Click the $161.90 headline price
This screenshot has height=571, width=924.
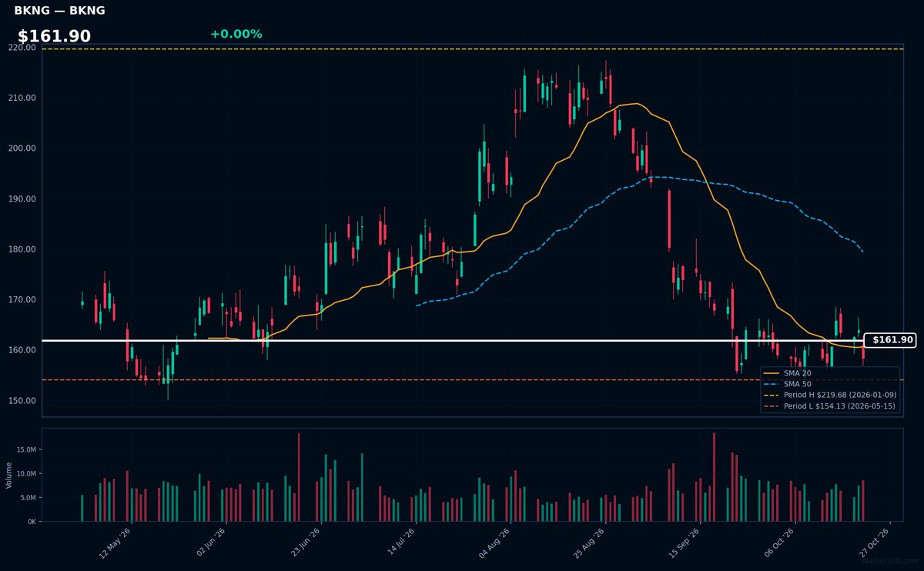click(x=54, y=36)
